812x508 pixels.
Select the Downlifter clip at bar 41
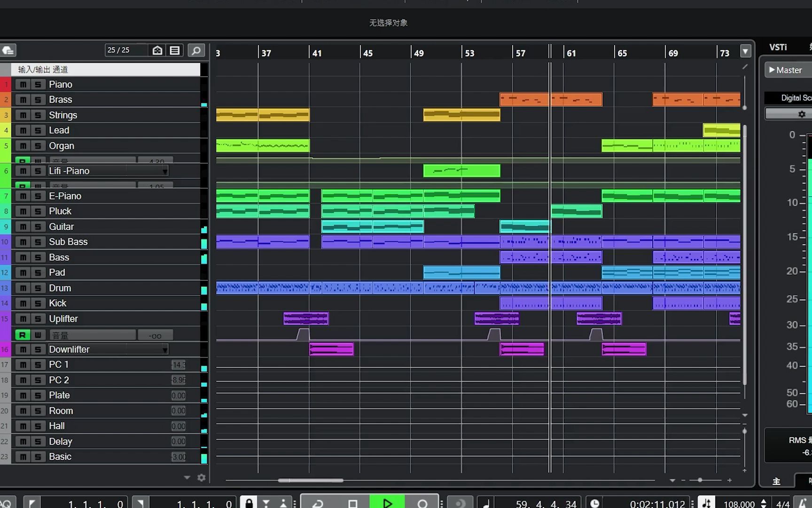(331, 349)
